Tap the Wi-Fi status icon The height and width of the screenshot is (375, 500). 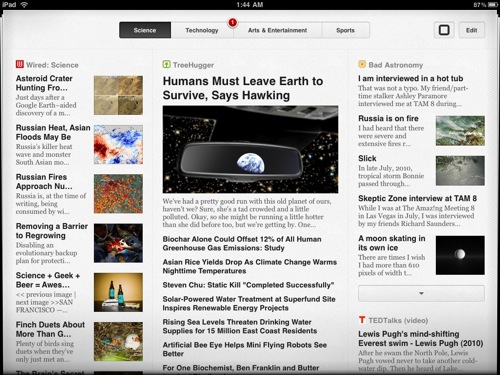pos(24,4)
